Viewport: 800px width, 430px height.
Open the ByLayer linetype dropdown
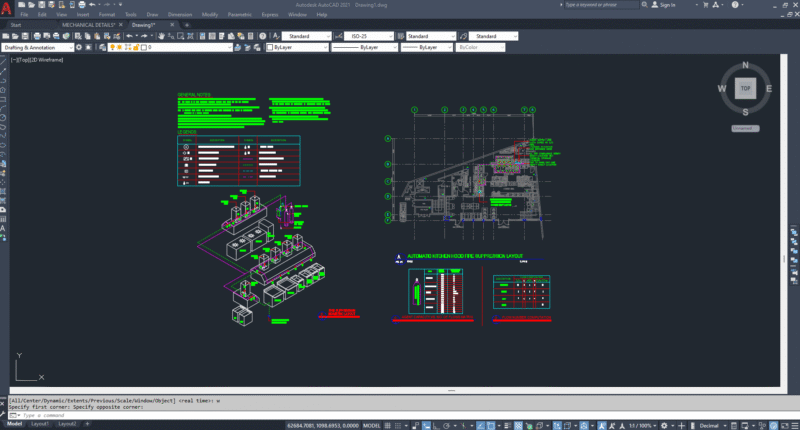(364, 47)
